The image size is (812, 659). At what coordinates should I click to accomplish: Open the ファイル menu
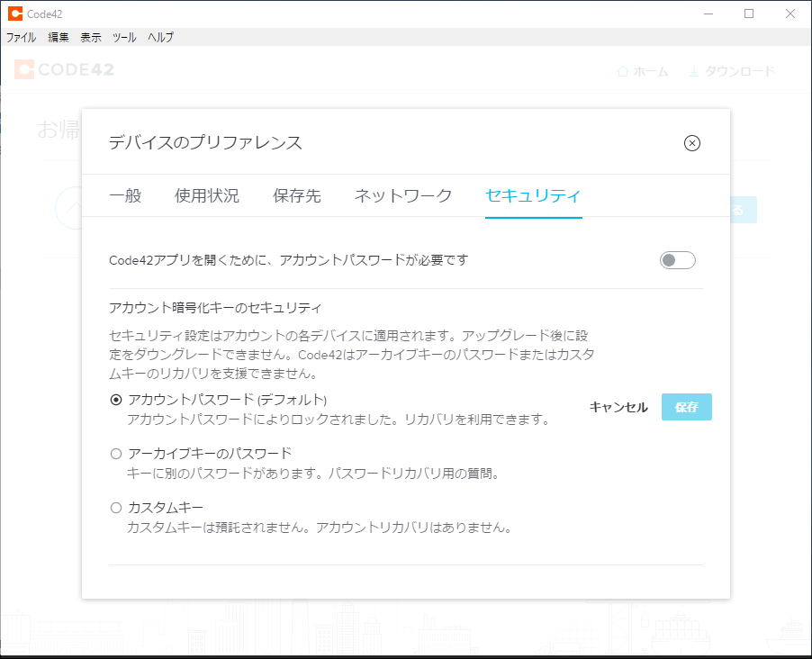[21, 37]
